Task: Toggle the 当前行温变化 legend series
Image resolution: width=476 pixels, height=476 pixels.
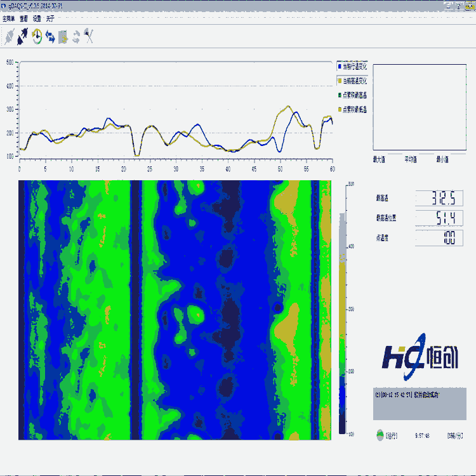Action: (x=352, y=66)
